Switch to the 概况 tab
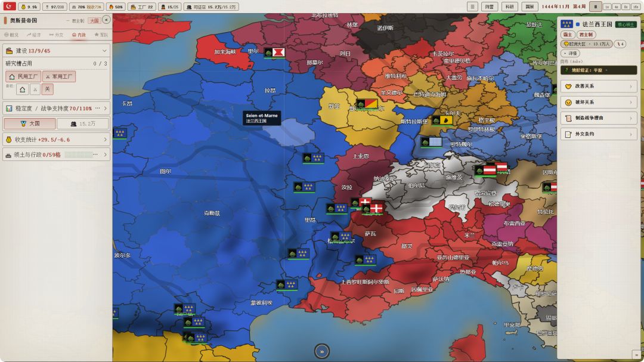Screen dimensions: 644x362 point(11,35)
